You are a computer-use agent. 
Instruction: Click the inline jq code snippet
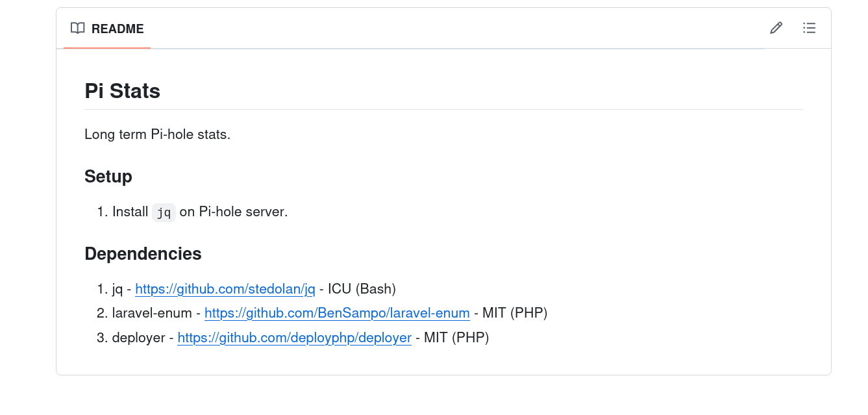(164, 212)
